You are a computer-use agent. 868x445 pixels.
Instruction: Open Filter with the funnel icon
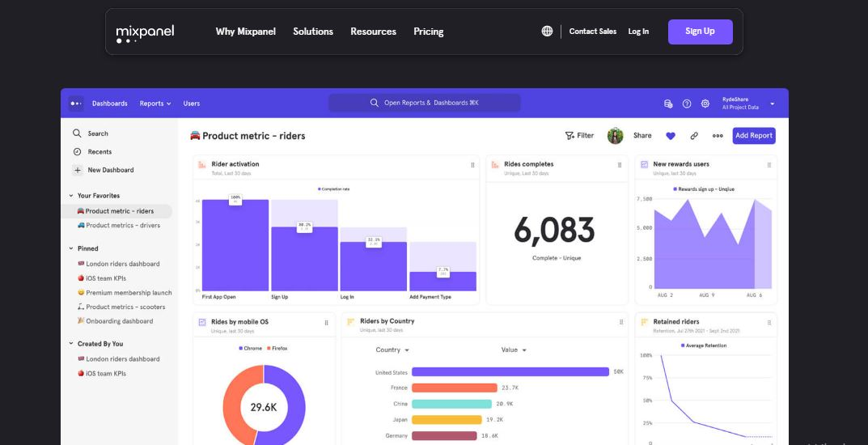coord(579,136)
